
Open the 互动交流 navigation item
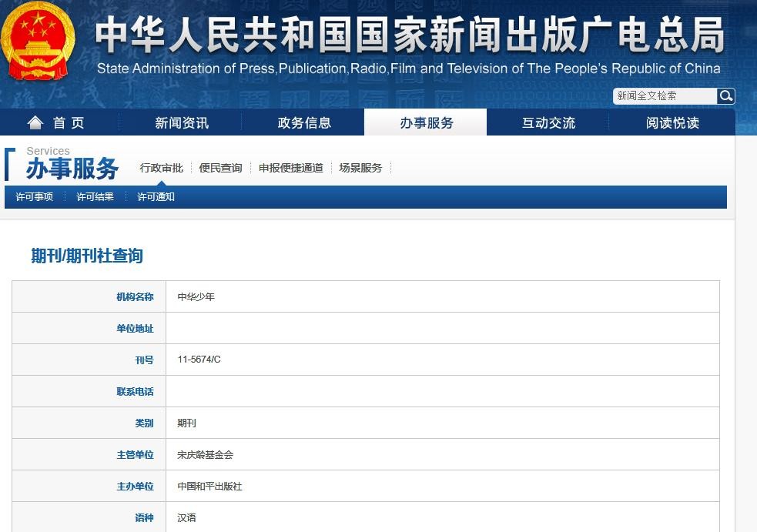coord(548,122)
